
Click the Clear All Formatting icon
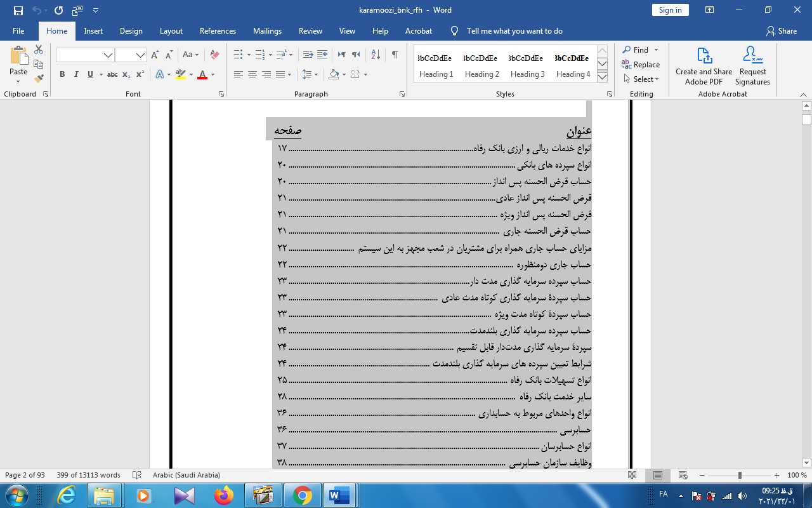(214, 55)
